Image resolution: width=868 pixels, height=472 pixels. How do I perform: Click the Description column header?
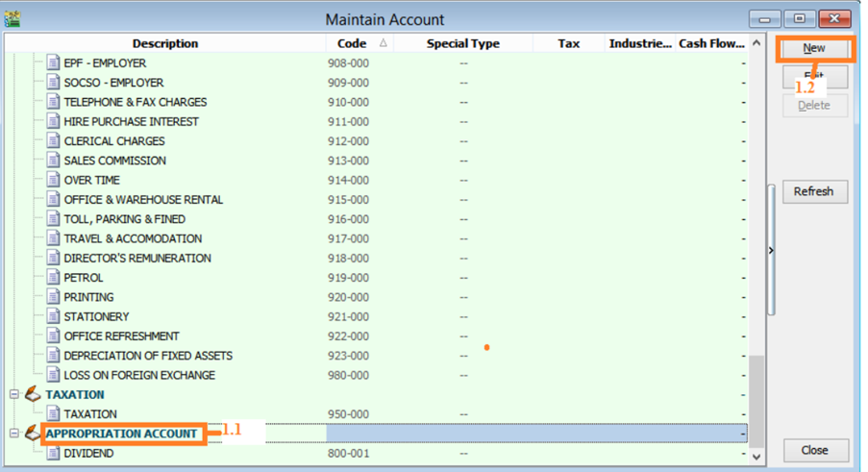pyautogui.click(x=165, y=43)
